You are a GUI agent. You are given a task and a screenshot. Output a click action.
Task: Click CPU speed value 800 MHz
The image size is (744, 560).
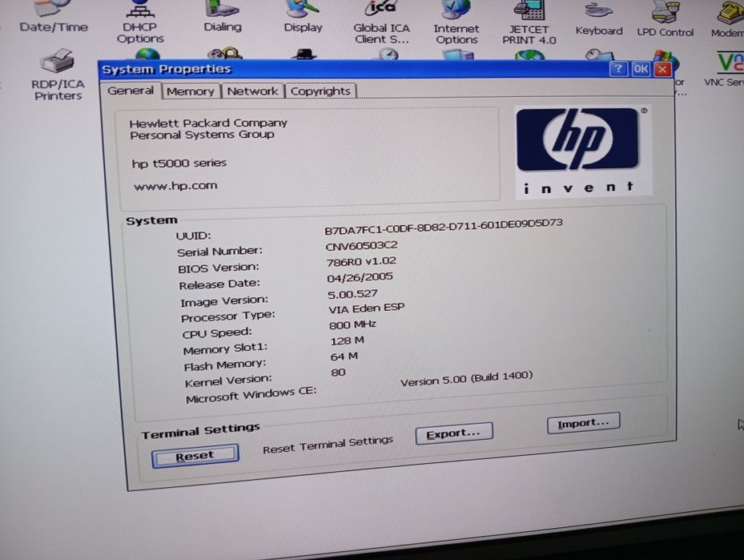click(352, 324)
